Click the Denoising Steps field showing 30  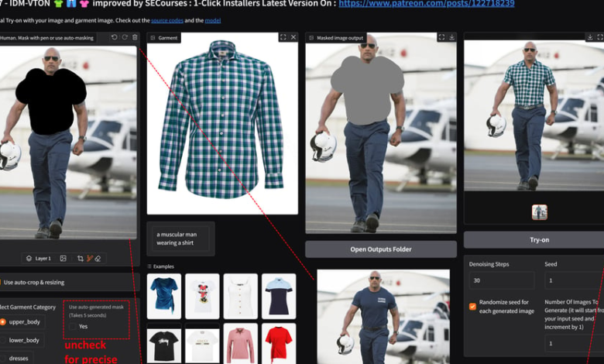pyautogui.click(x=502, y=280)
